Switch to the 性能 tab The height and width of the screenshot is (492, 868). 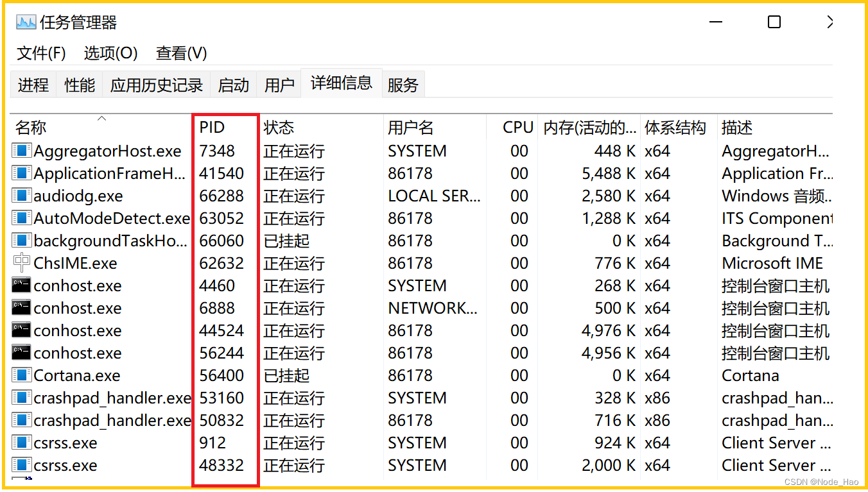tap(80, 85)
